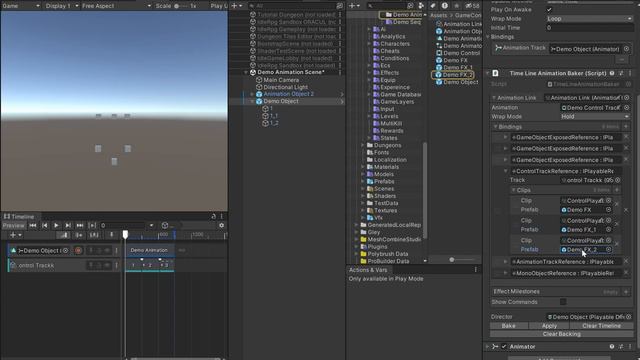Edit Timeline frame number field
This screenshot has width=640, height=360.
pos(123,225)
